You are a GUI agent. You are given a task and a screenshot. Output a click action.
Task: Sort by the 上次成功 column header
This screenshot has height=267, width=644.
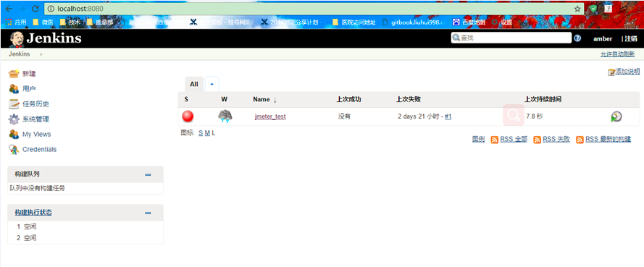pos(348,99)
